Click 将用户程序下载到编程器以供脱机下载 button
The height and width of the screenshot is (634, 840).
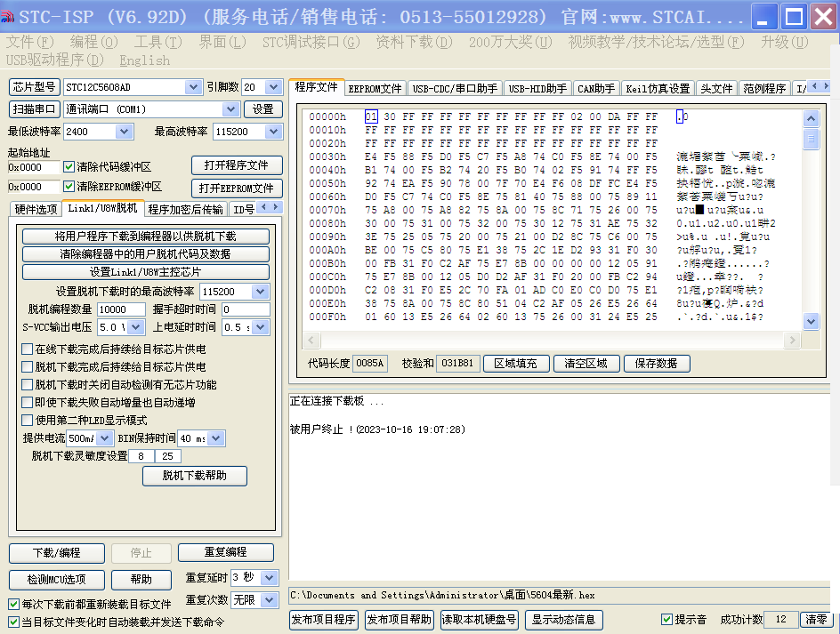tap(146, 237)
